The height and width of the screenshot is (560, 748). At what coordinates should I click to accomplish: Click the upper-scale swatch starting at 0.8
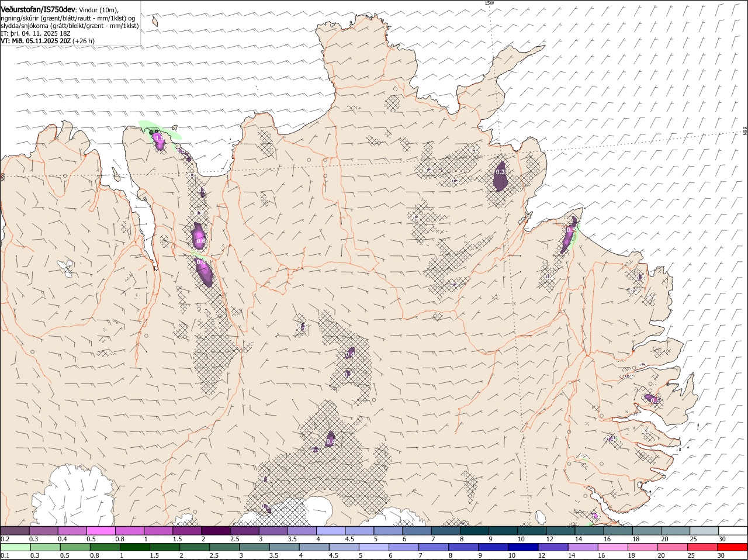[x=130, y=531]
